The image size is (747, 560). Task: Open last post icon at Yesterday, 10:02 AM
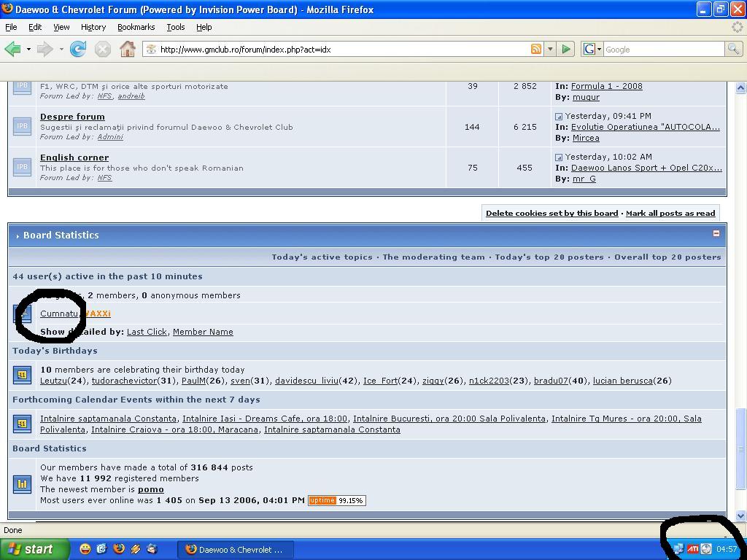[559, 157]
